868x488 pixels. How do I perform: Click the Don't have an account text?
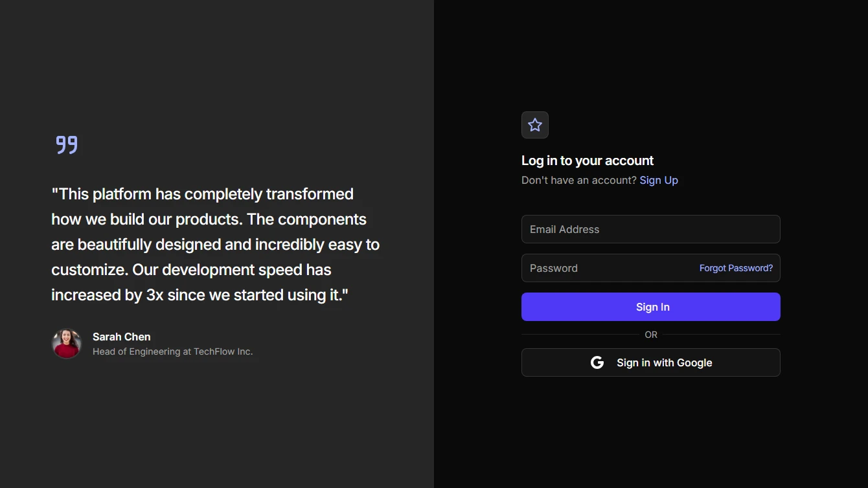pyautogui.click(x=578, y=180)
